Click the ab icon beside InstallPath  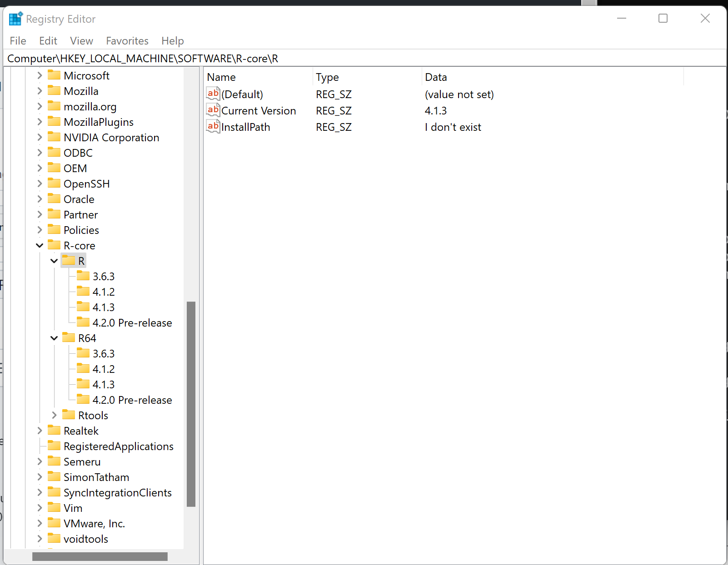(x=212, y=127)
